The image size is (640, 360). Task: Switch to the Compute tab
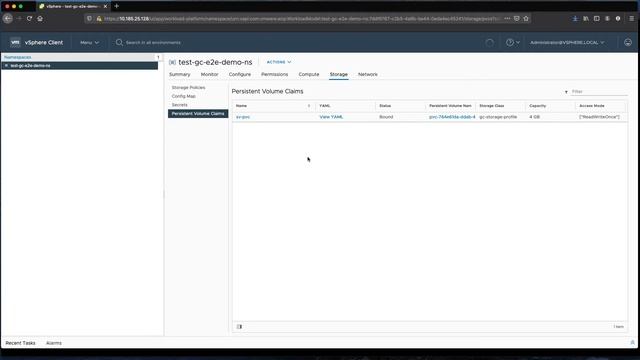(x=309, y=74)
